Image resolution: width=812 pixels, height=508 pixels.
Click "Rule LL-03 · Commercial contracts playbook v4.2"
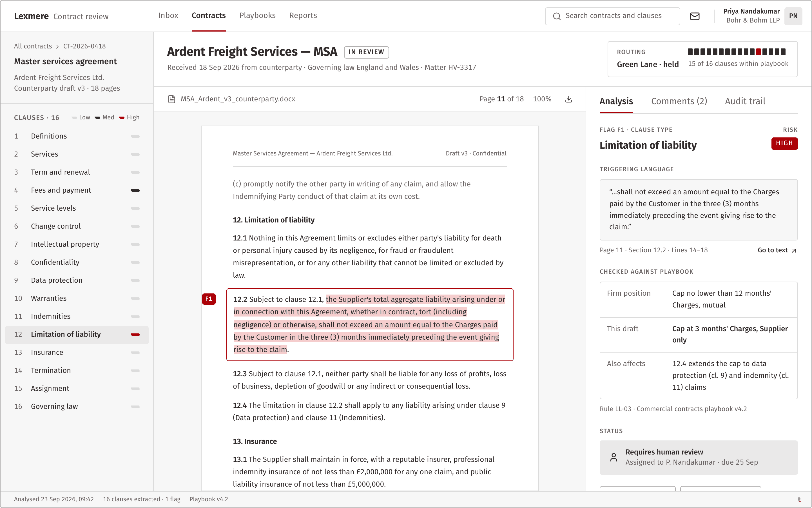tap(673, 409)
